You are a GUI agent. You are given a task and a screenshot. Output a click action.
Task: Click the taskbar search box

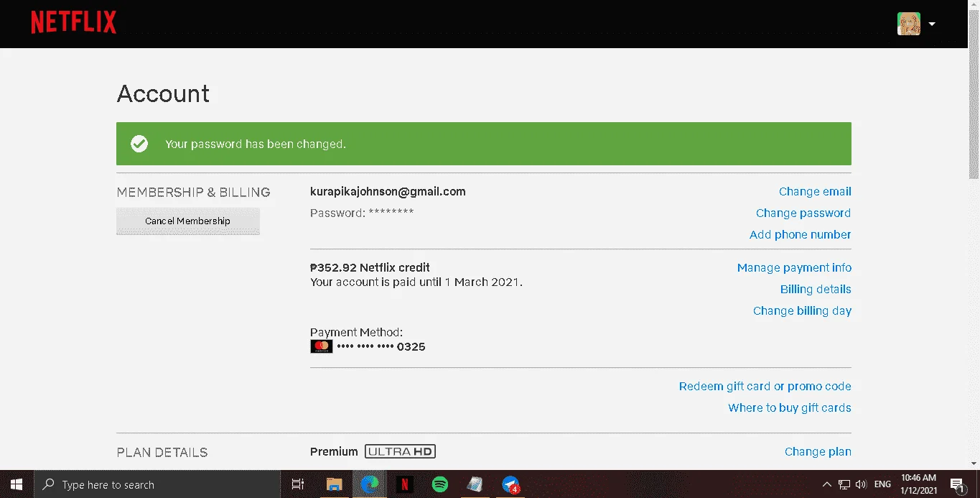tap(157, 484)
